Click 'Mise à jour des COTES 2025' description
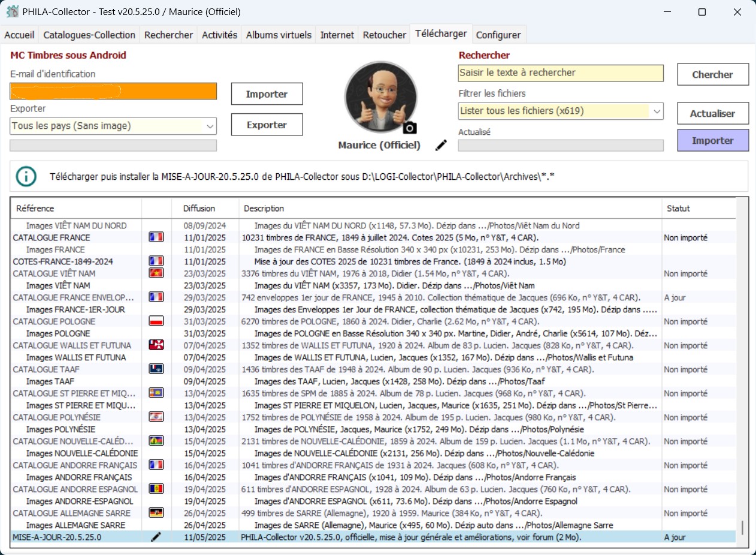Screen dimensions: 756x555 (x=410, y=261)
